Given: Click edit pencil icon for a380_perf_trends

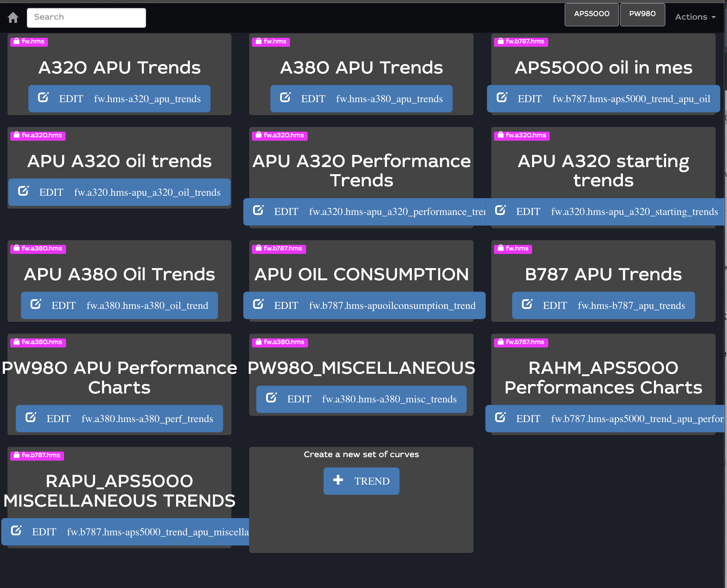Looking at the screenshot, I should pos(31,417).
